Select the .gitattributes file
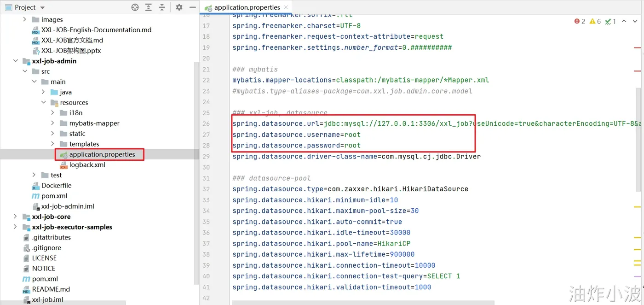This screenshot has height=305, width=644. [x=51, y=237]
